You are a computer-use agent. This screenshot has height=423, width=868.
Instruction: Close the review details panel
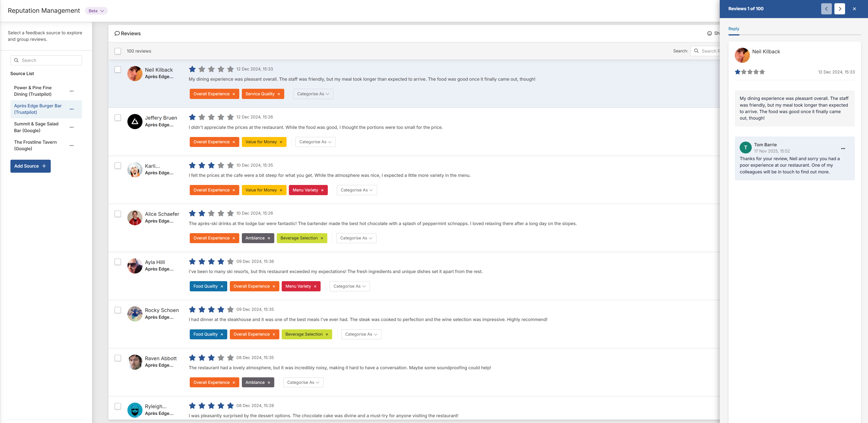[x=854, y=9]
